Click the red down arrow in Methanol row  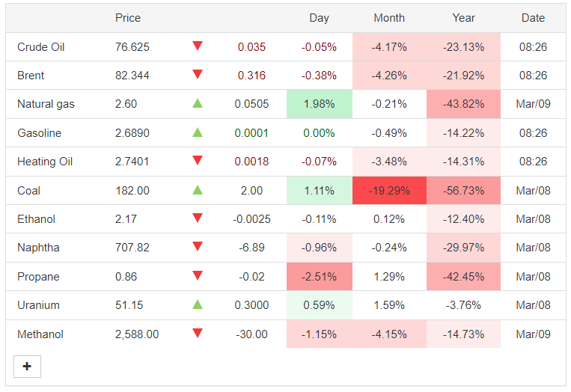coord(198,333)
